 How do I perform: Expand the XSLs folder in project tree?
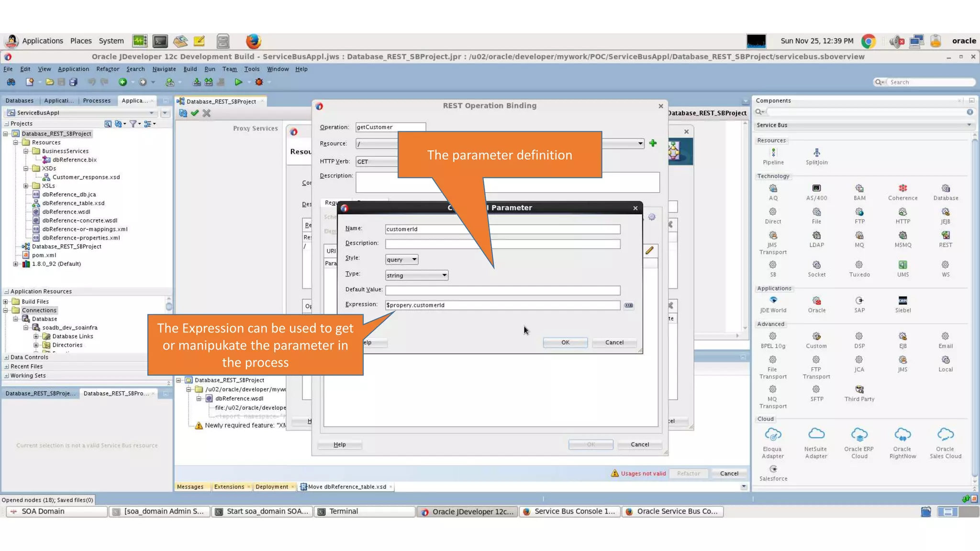click(26, 186)
